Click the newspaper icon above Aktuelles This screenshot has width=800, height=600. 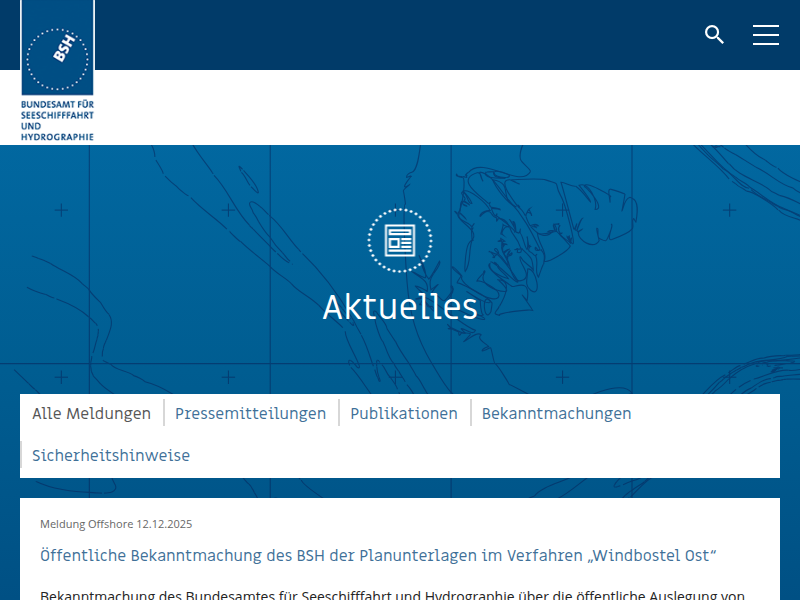[400, 240]
